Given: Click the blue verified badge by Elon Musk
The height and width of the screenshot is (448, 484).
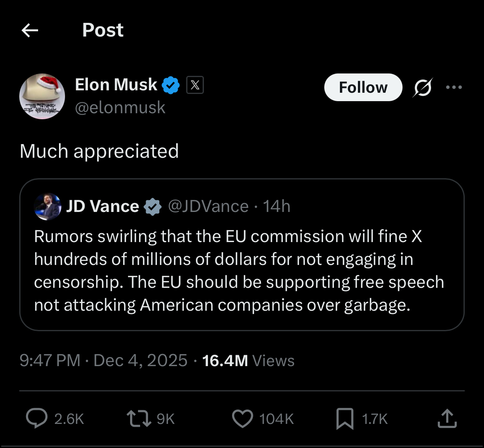Looking at the screenshot, I should click(x=171, y=85).
